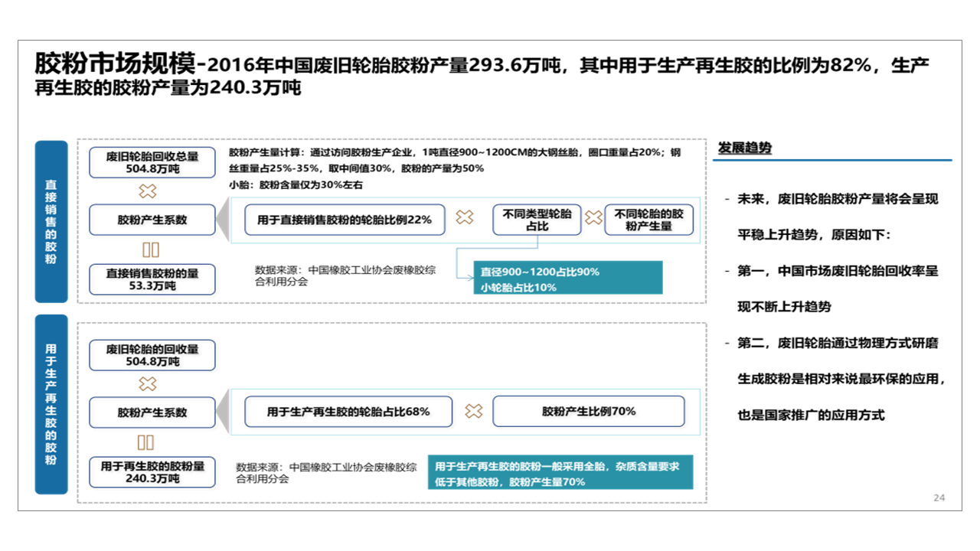Click multiply sign left of 胶粉产生比例70% box

click(x=474, y=412)
